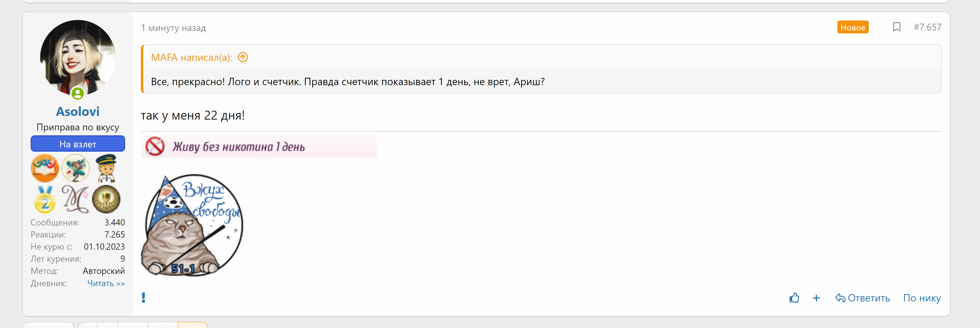The height and width of the screenshot is (328, 980).
Task: Click the gold number 2 medal badge
Action: pyautogui.click(x=45, y=199)
